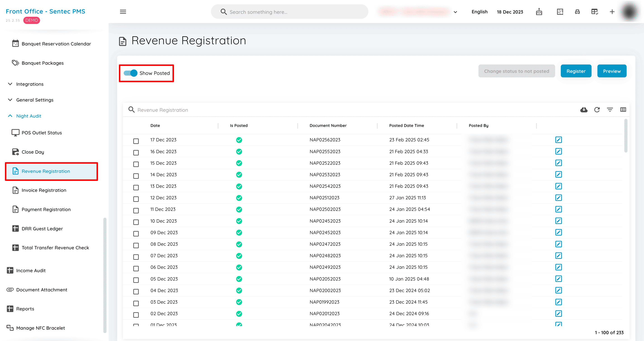Click the plus icon in top bar

pyautogui.click(x=612, y=12)
